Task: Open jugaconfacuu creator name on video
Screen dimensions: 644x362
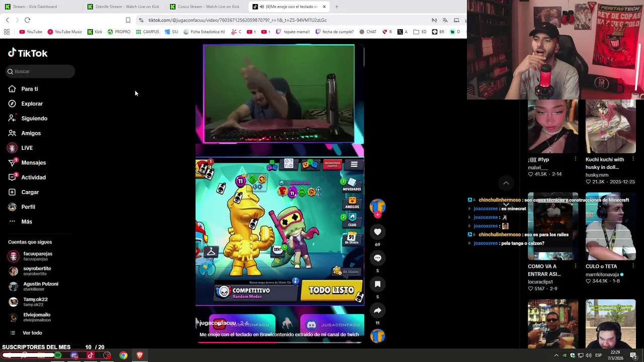Action: point(217,323)
